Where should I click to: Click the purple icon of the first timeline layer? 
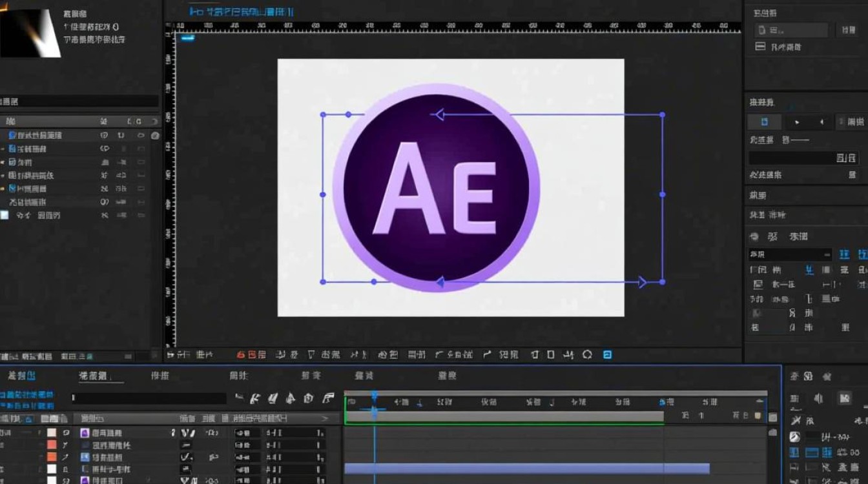(85, 433)
